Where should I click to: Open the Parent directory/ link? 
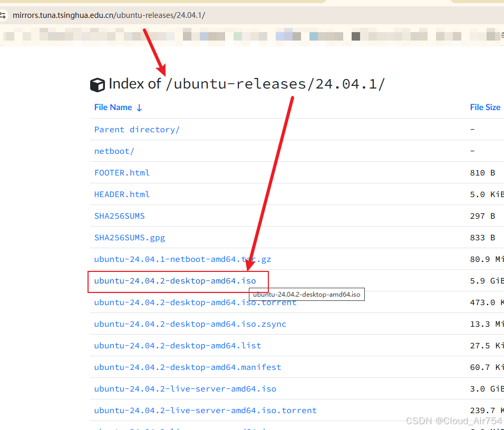(137, 130)
